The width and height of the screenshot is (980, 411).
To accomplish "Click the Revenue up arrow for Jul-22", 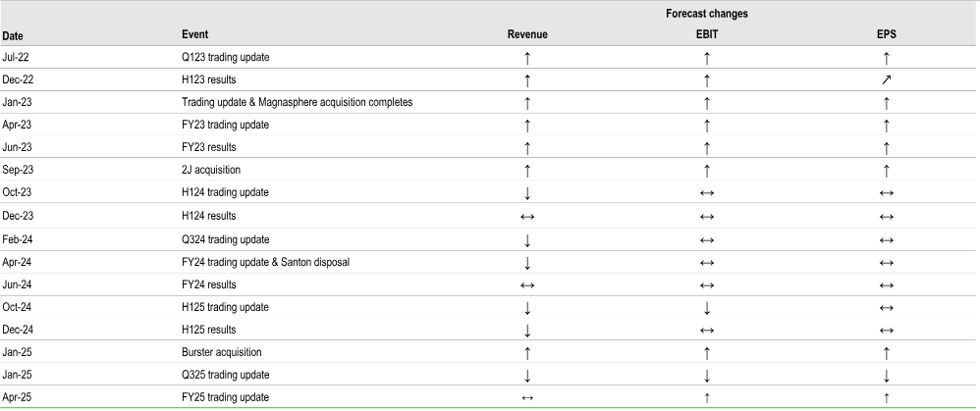I will [527, 58].
